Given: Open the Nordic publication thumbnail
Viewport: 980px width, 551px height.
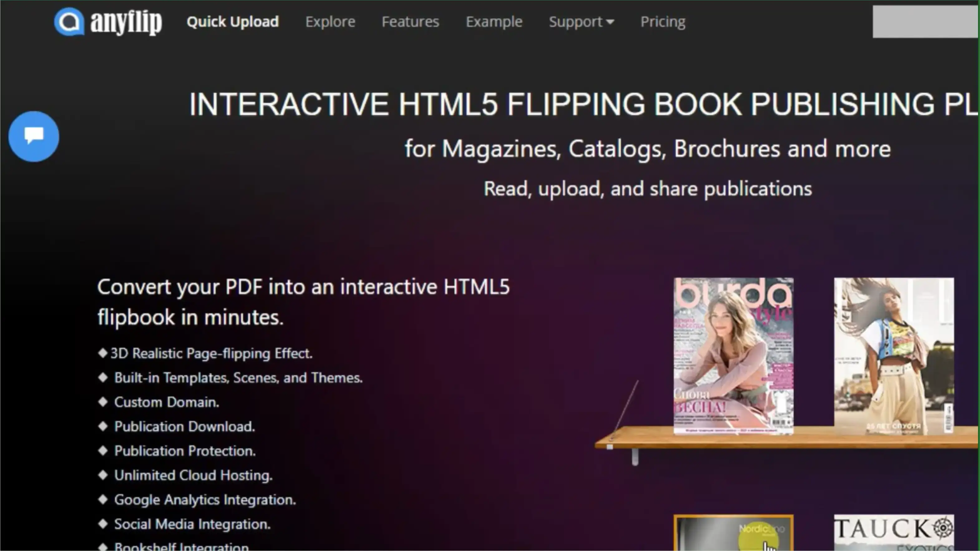Looking at the screenshot, I should click(734, 533).
